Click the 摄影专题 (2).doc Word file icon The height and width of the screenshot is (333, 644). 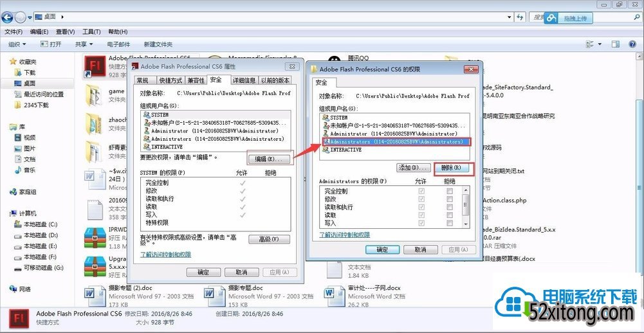[95, 296]
